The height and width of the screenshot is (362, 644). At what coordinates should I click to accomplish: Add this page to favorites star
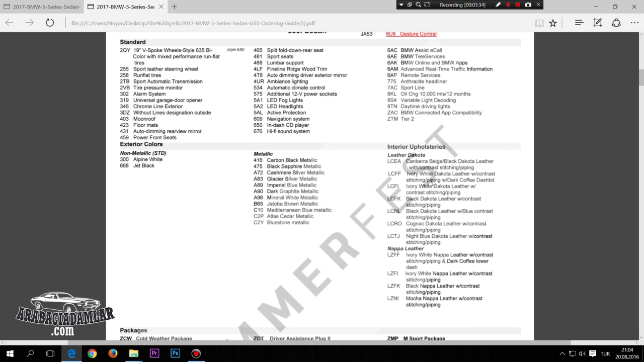(553, 23)
